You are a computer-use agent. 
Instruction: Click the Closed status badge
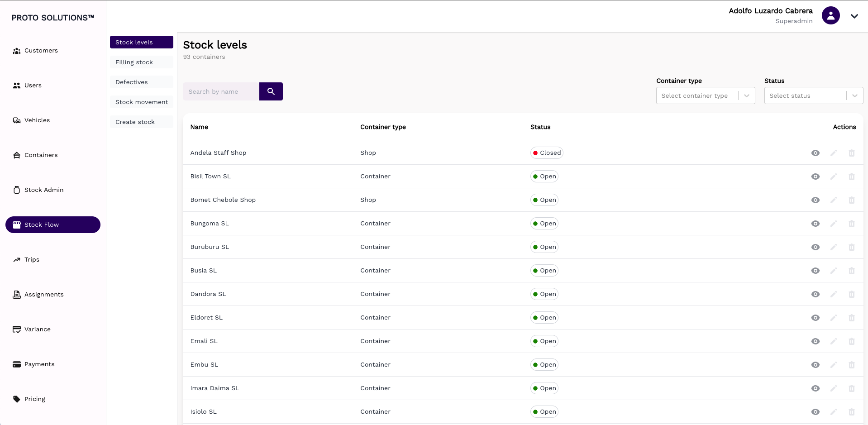(547, 153)
